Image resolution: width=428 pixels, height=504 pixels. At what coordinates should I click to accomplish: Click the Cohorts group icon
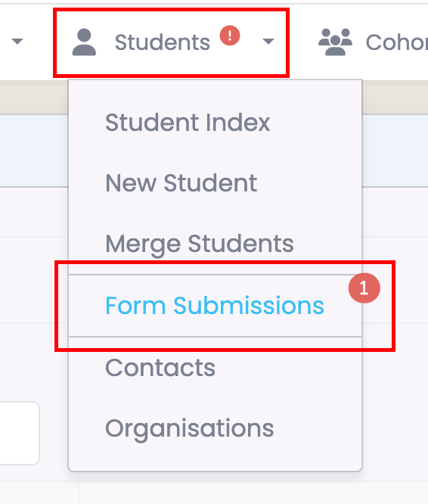[335, 42]
